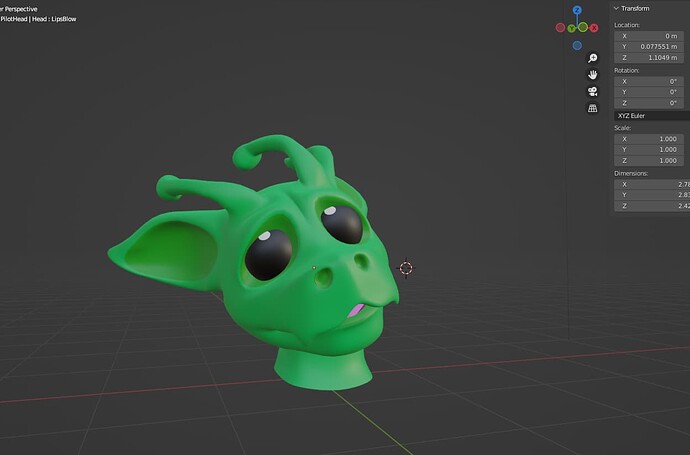Click the red positive X axis gizmo handle

(594, 28)
